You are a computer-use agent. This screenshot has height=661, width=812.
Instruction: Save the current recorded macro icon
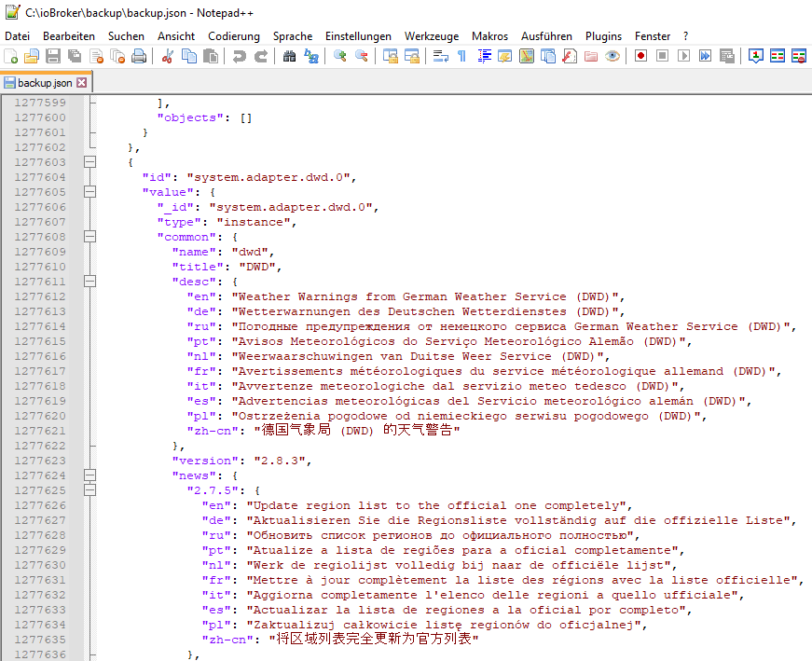pos(726,56)
